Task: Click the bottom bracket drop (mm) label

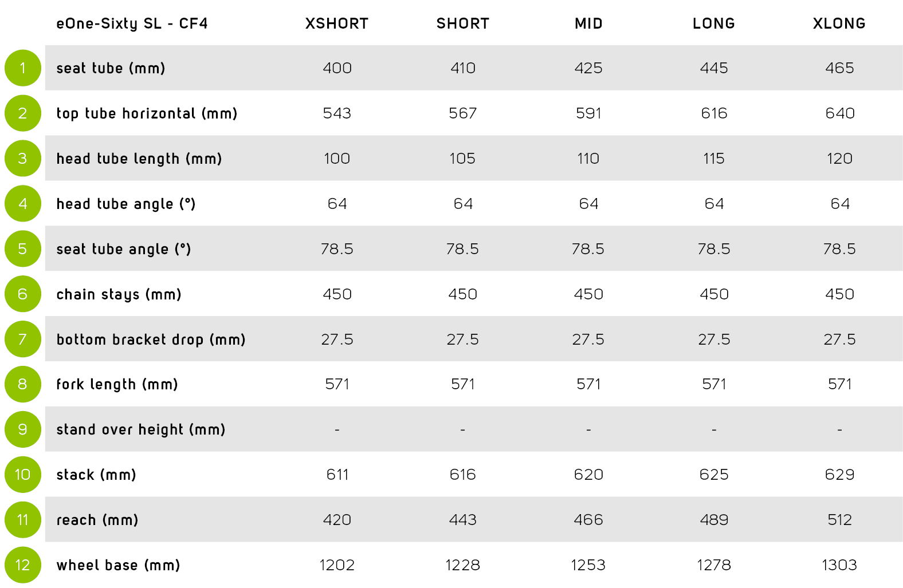Action: [x=151, y=340]
